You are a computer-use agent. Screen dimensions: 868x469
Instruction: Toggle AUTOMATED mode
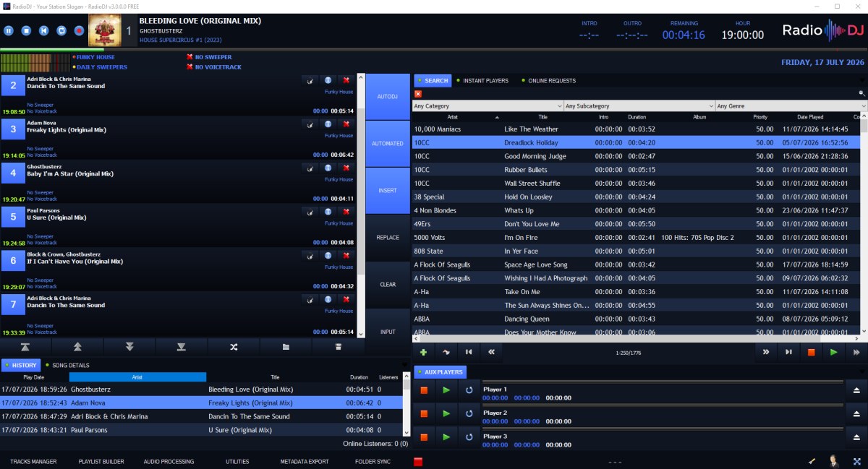tap(388, 143)
